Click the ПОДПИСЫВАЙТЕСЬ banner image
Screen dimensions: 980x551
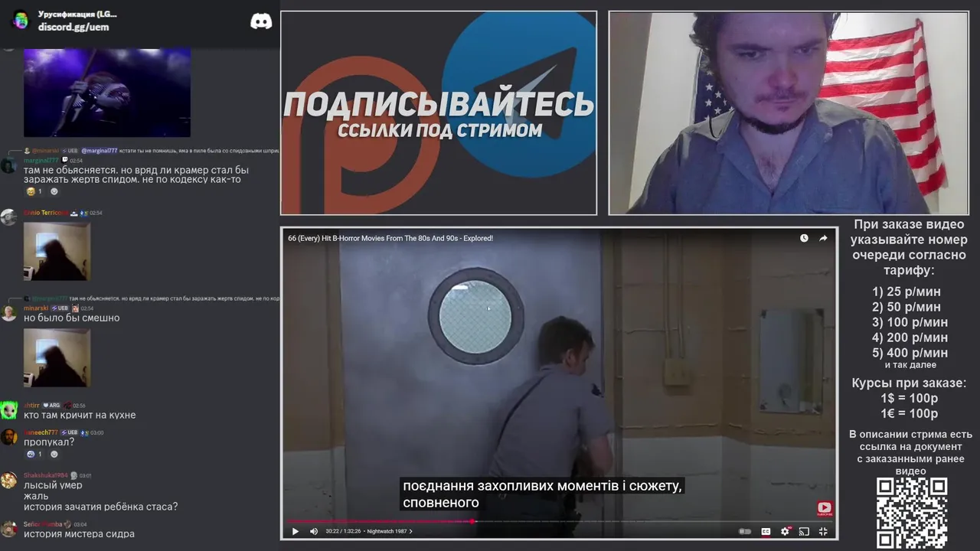[x=439, y=112]
